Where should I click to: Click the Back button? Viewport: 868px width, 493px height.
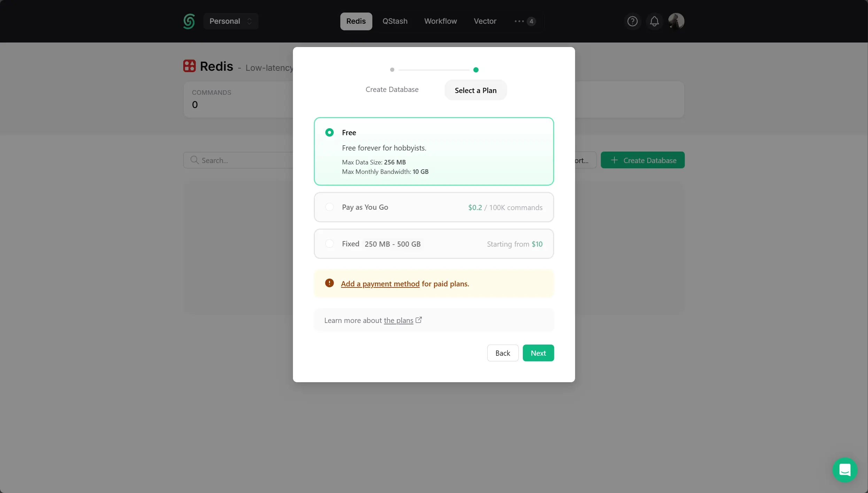(502, 353)
